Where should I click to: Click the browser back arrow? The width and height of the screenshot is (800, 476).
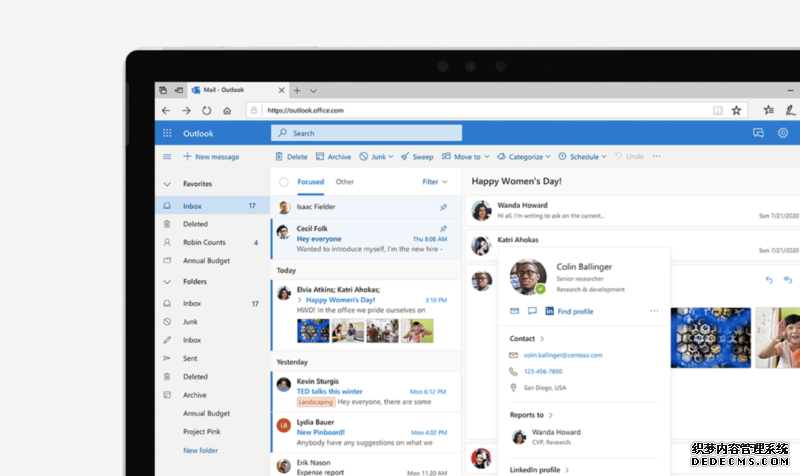[x=166, y=110]
